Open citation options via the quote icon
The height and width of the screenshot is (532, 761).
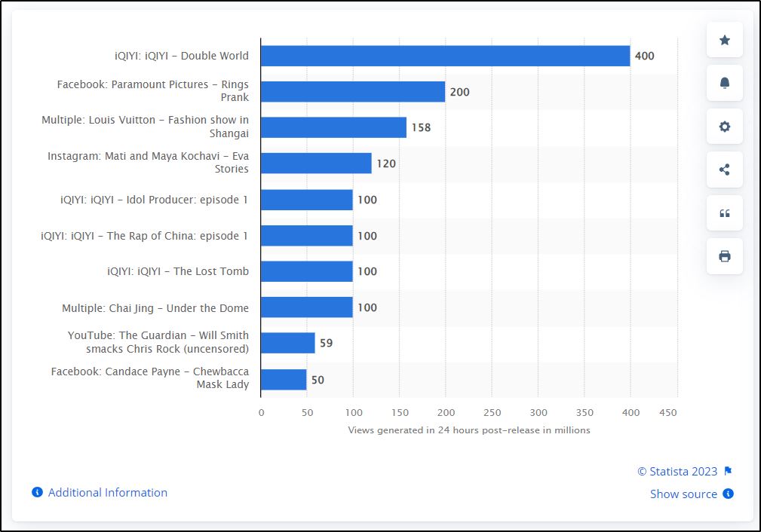pyautogui.click(x=724, y=212)
